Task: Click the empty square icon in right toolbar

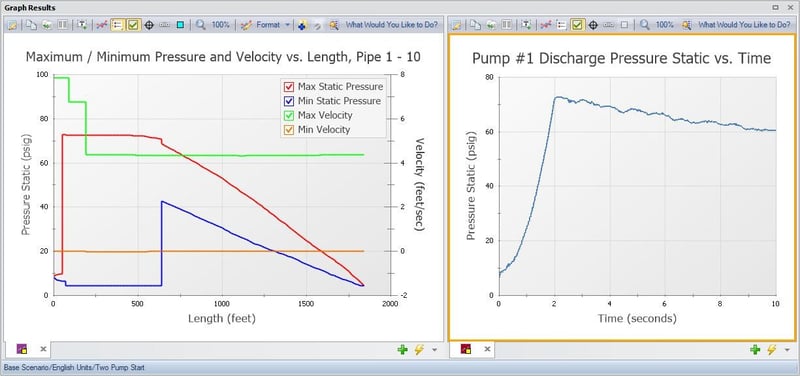Action: (x=624, y=24)
